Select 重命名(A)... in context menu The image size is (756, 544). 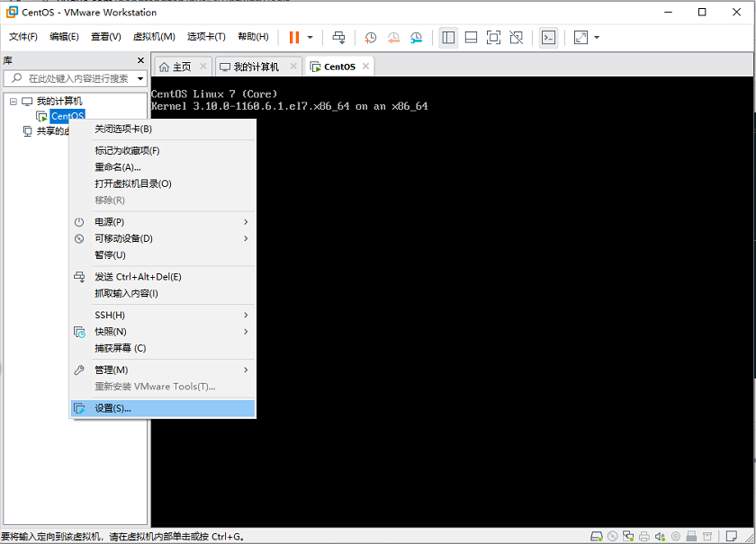coord(163,167)
